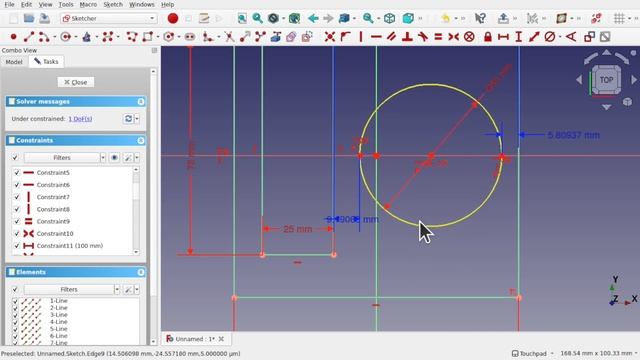Apply the Perpendicular constraint
The height and width of the screenshot is (360, 640).
[x=407, y=37]
